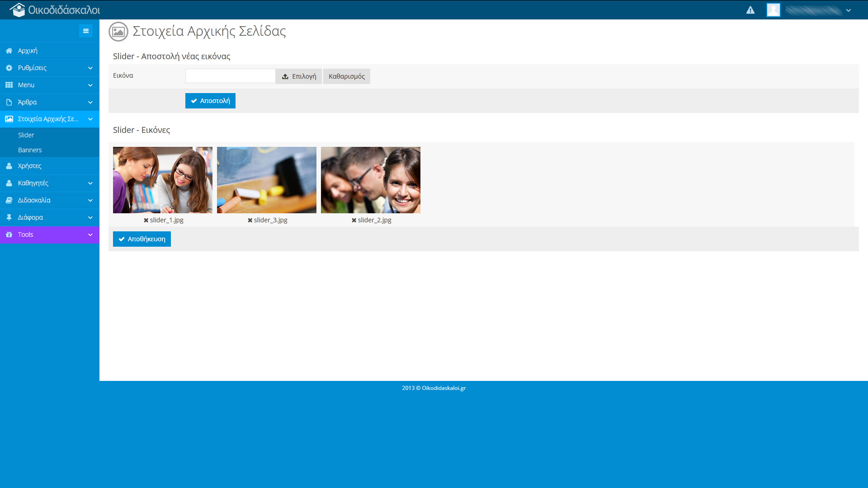Select Διδασκαλία menu entry
The image size is (868, 488).
coord(50,200)
